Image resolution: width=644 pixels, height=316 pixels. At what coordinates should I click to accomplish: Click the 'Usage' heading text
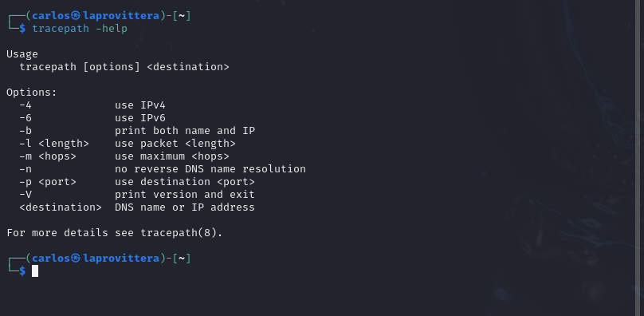coord(22,54)
